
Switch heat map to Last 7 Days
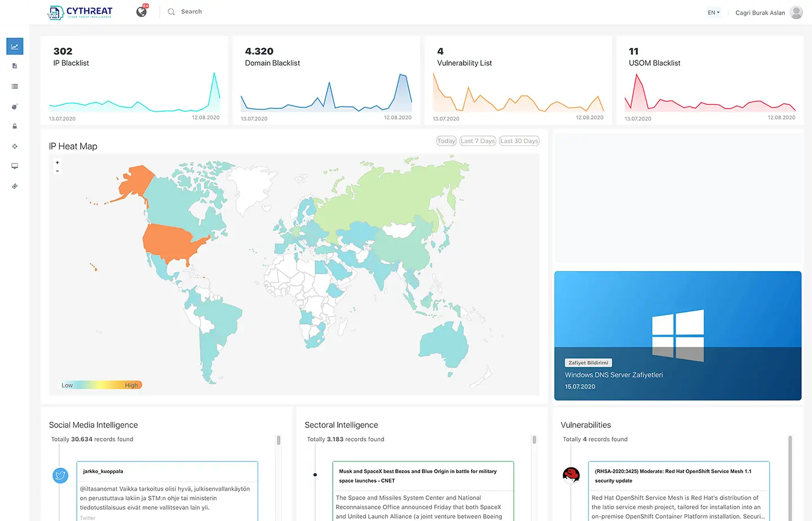coord(478,141)
